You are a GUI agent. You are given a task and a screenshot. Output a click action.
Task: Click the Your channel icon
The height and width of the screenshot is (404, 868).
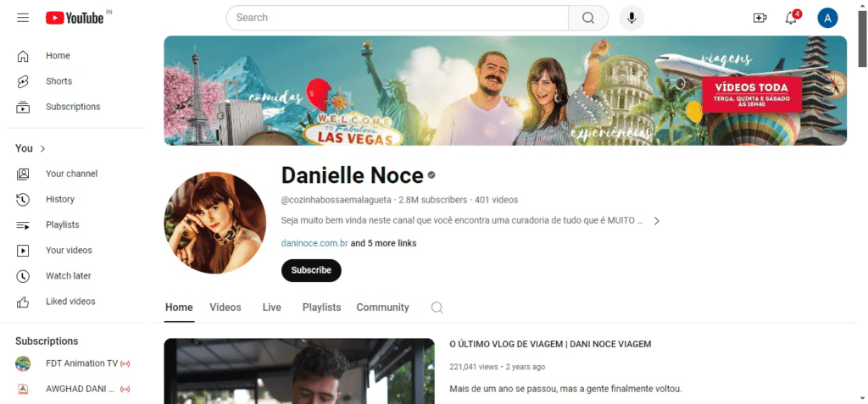tap(23, 174)
